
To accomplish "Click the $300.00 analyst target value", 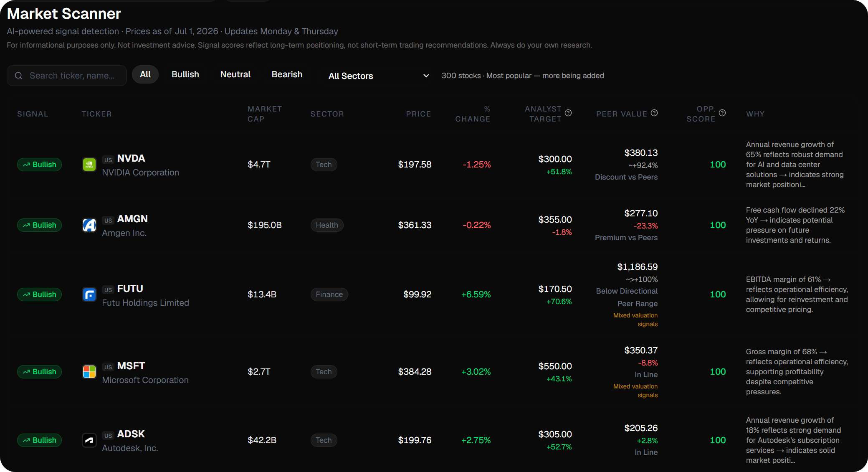I will [555, 159].
